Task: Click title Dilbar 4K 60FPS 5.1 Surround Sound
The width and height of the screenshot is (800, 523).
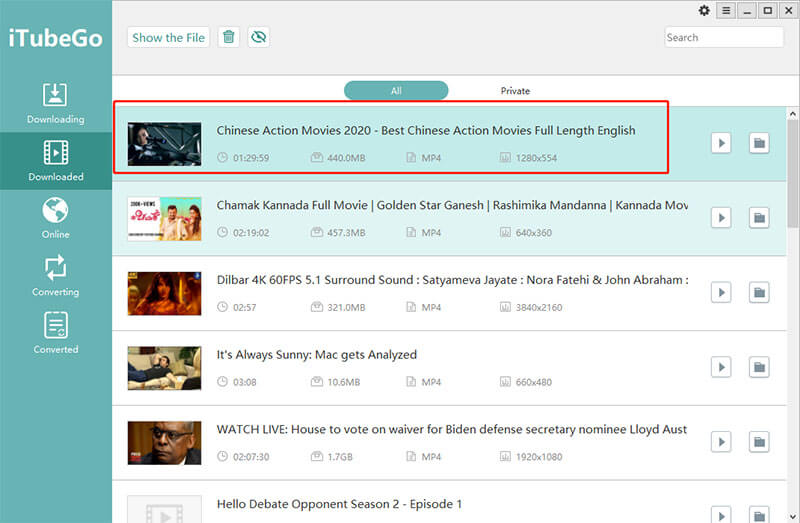Action: click(x=452, y=280)
